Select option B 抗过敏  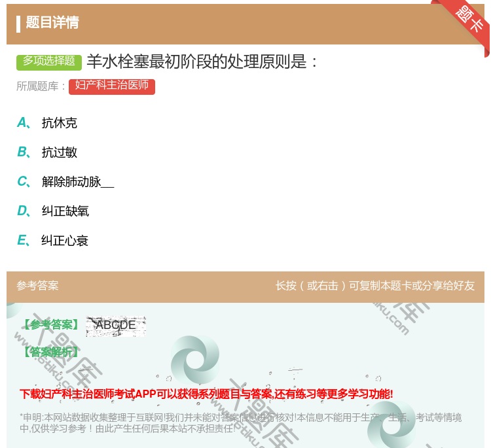(47, 152)
